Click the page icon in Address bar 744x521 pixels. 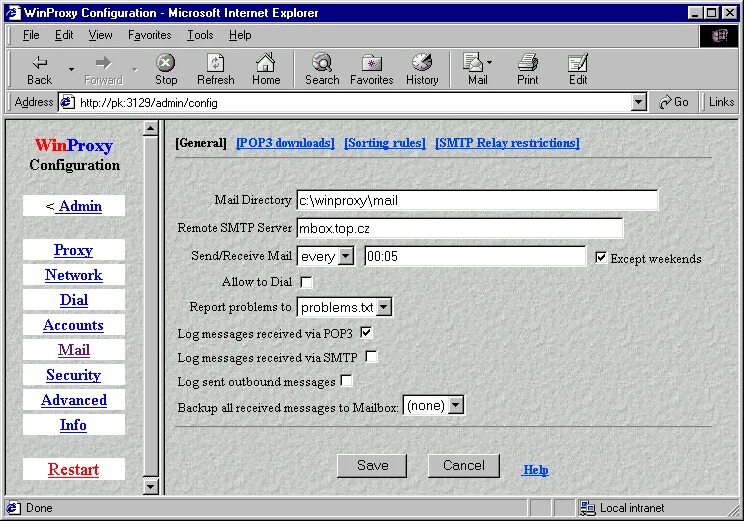[67, 102]
